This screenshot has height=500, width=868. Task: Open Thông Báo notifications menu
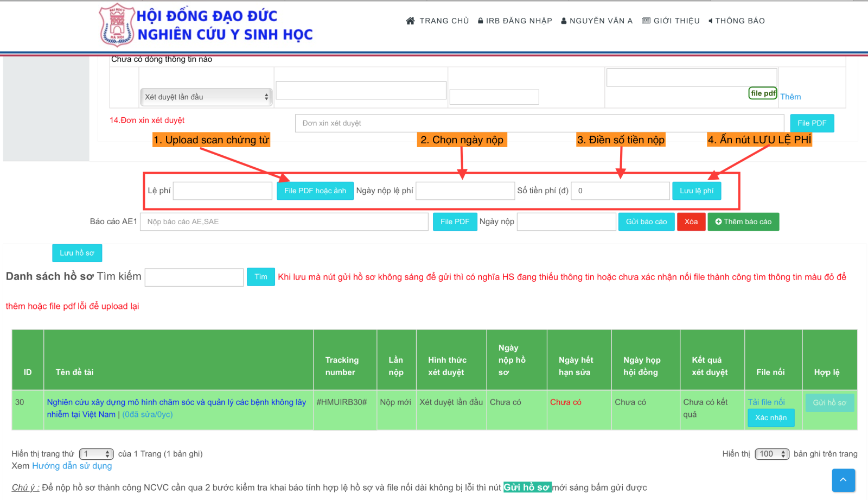coord(737,21)
